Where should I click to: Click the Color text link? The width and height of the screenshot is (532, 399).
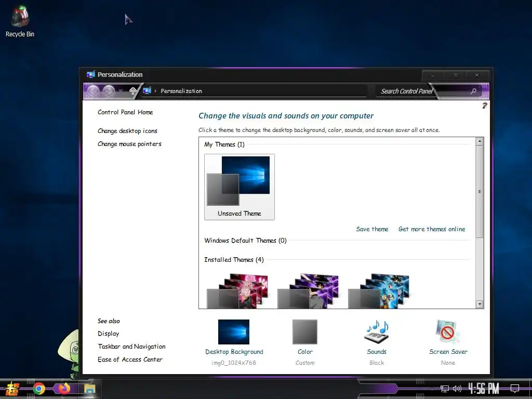coord(305,352)
